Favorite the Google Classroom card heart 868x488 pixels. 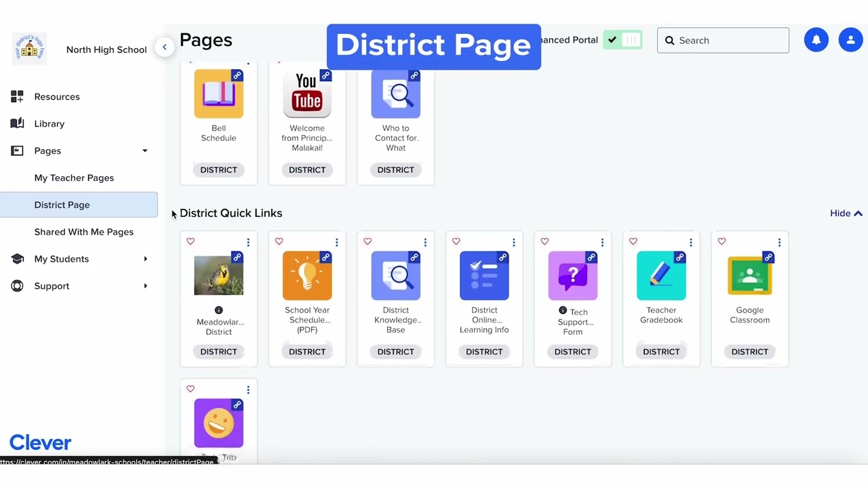[x=722, y=241]
